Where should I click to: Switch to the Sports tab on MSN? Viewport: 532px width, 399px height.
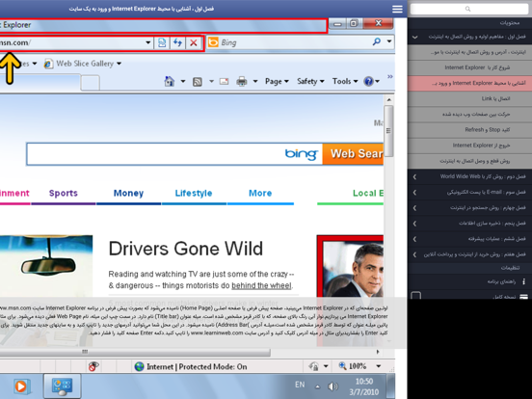click(x=64, y=193)
